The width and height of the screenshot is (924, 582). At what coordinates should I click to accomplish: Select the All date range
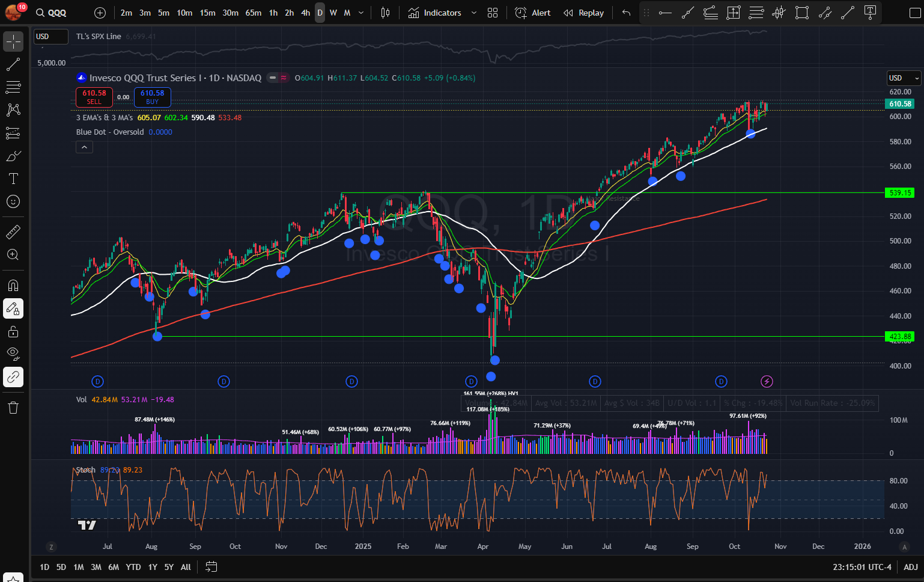(x=186, y=567)
